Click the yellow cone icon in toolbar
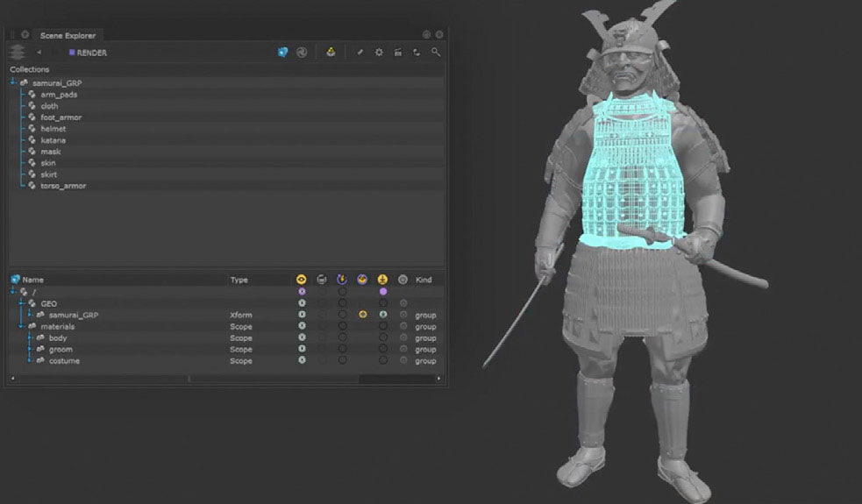The height and width of the screenshot is (504, 862). pyautogui.click(x=331, y=52)
